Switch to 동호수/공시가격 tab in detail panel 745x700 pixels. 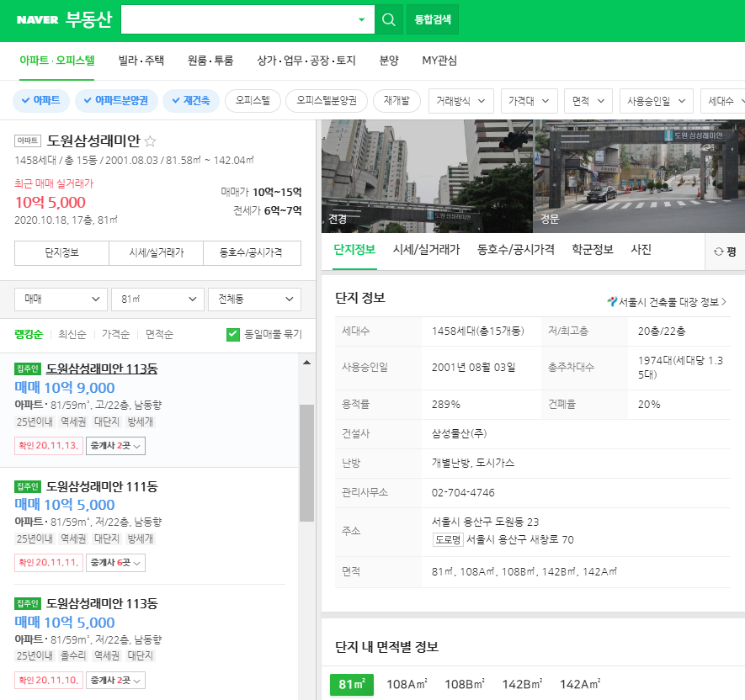515,250
